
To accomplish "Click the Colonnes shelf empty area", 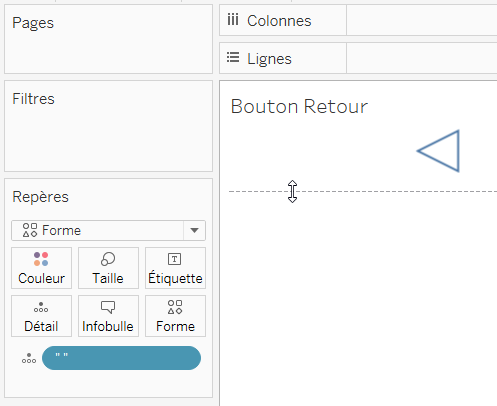I will [422, 20].
